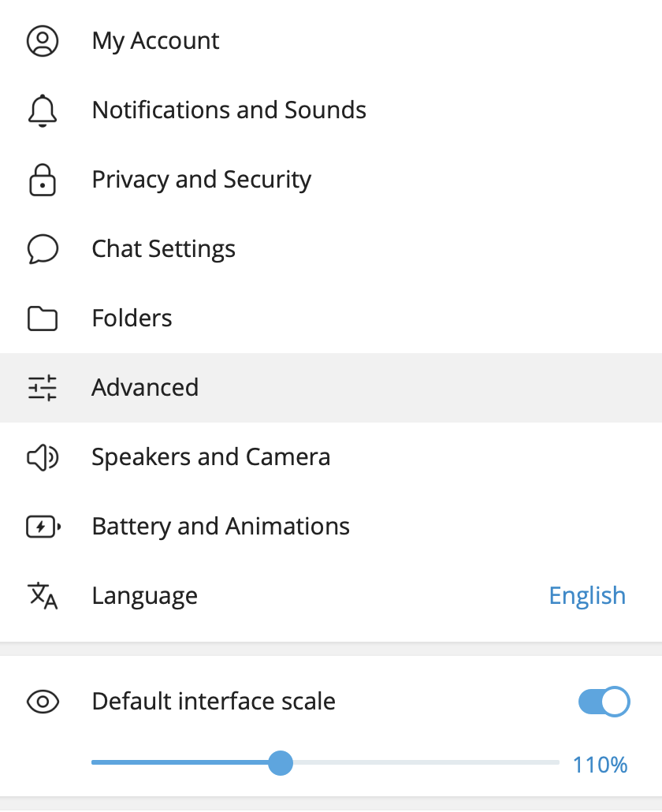Click the Default interface scale label
662x812 pixels.
214,702
